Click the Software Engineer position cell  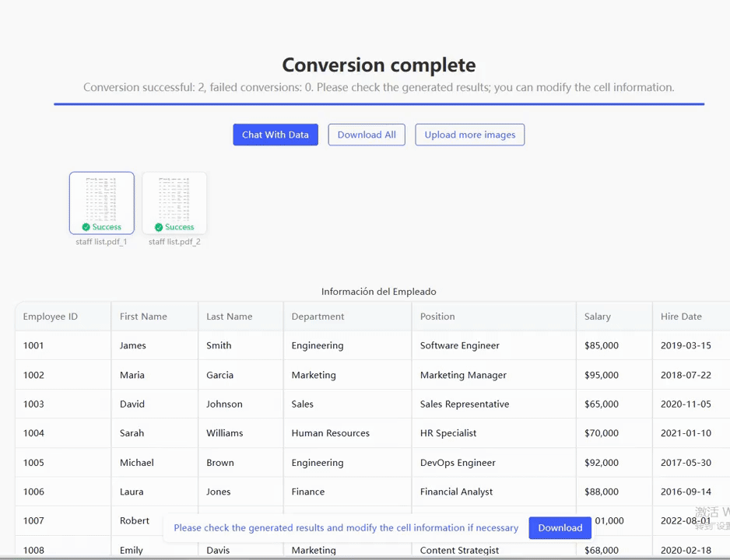[460, 345]
